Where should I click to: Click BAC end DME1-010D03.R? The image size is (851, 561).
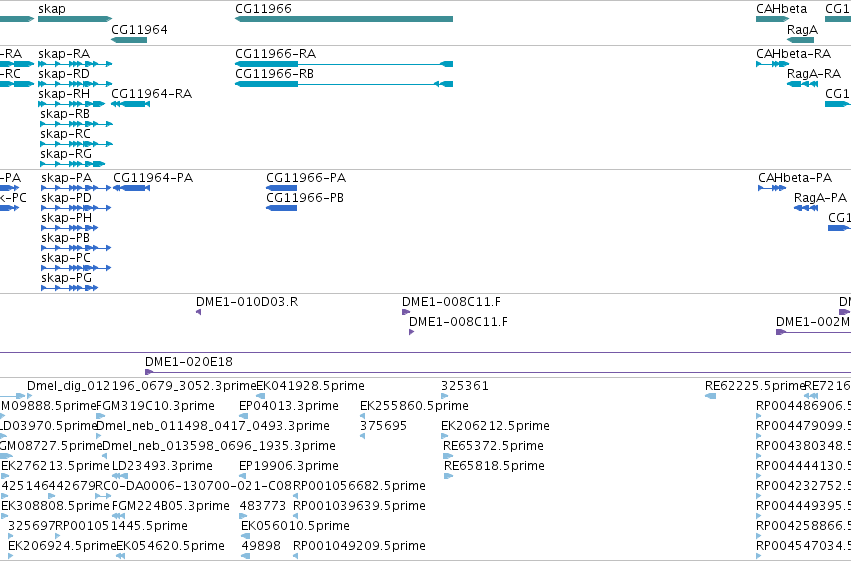[x=247, y=302]
